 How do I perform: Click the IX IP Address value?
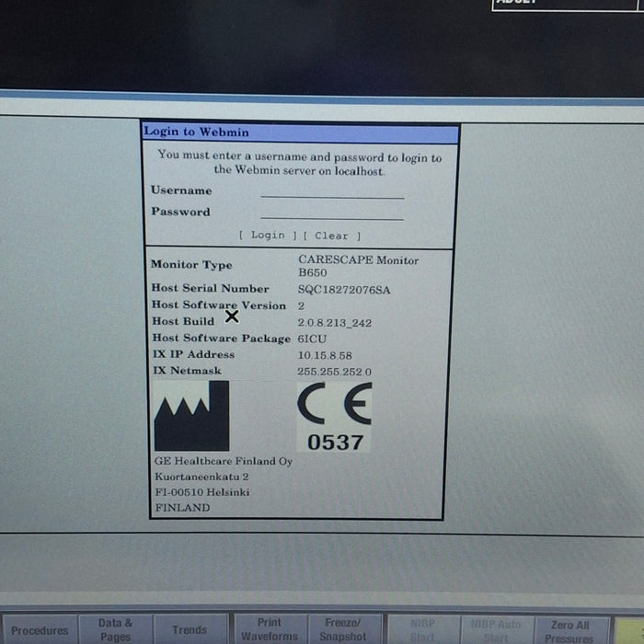(x=325, y=355)
